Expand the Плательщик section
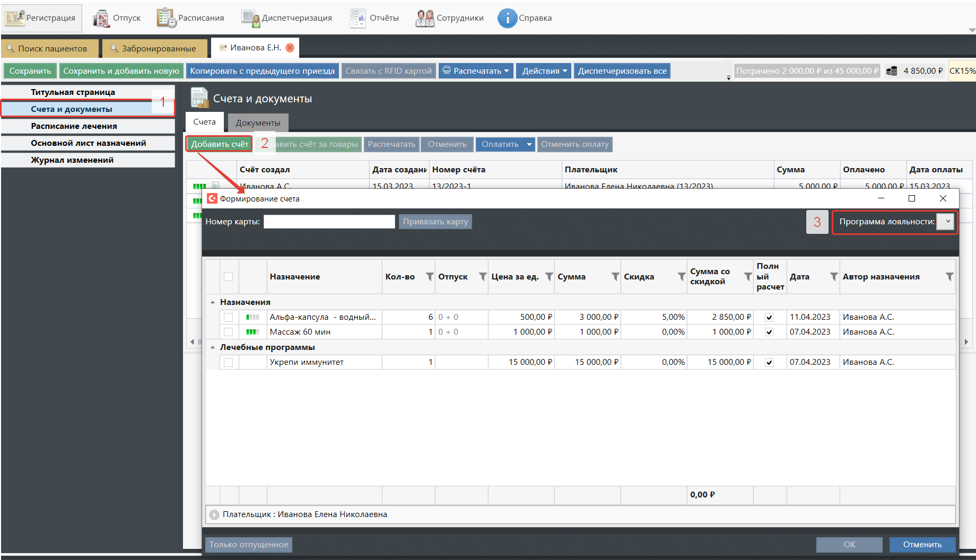Screen dimensions: 976x560 click(214, 514)
